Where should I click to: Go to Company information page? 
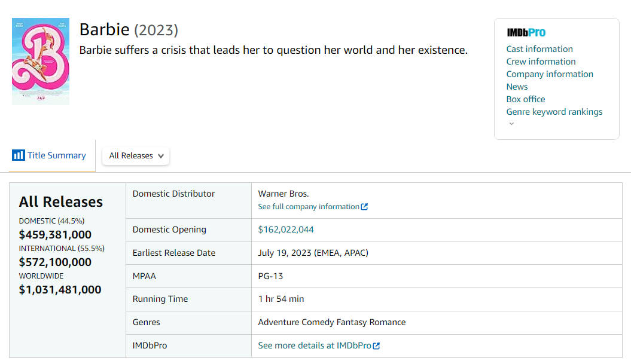click(x=550, y=74)
